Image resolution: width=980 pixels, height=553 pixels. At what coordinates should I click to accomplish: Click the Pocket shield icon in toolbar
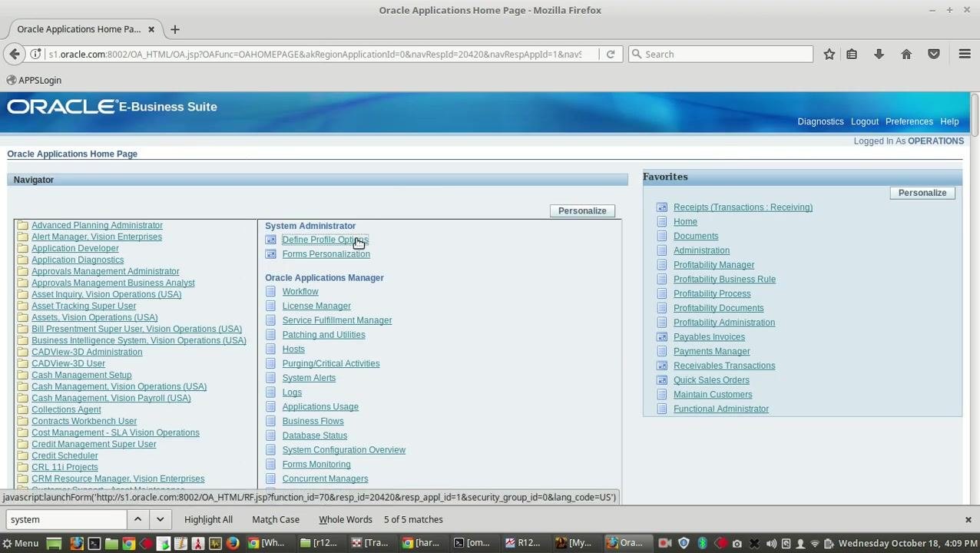tap(934, 54)
